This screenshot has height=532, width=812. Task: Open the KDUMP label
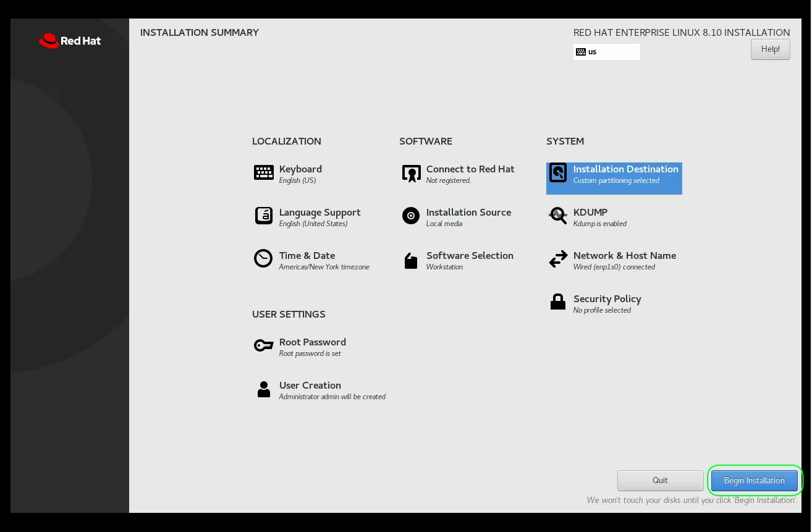tap(590, 212)
